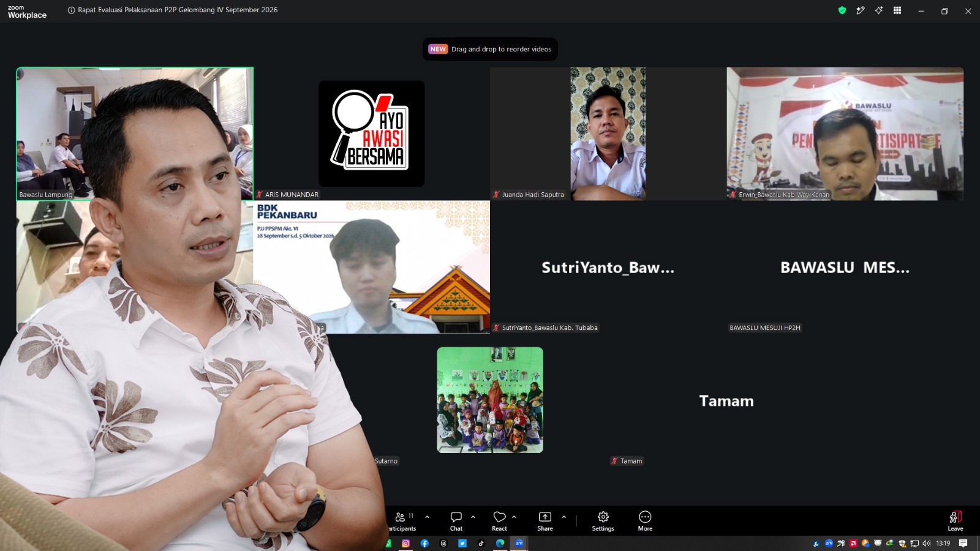Select the Bawaslu Lampung video tile
Screen dimensions: 980x551
click(135, 133)
